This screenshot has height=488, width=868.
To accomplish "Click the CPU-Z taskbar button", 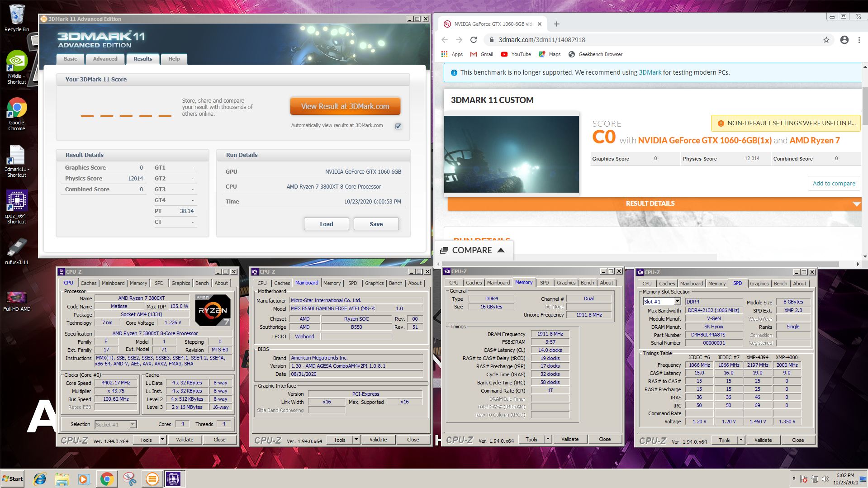I will [173, 479].
